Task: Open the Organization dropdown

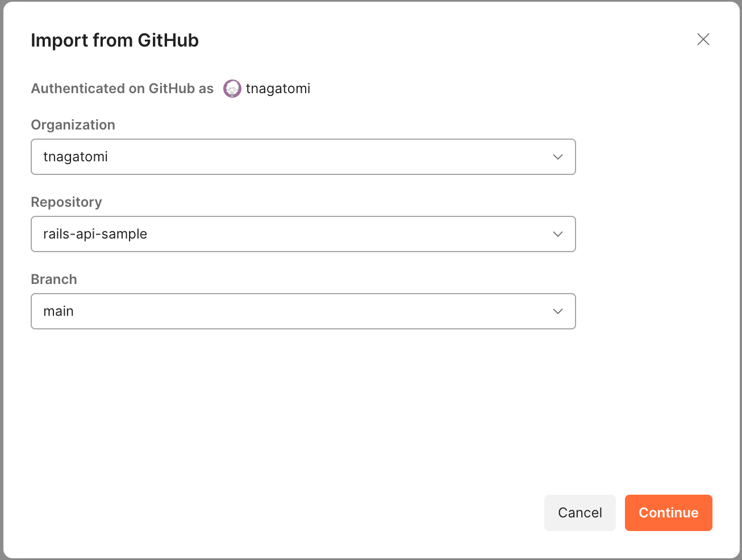Action: [303, 157]
